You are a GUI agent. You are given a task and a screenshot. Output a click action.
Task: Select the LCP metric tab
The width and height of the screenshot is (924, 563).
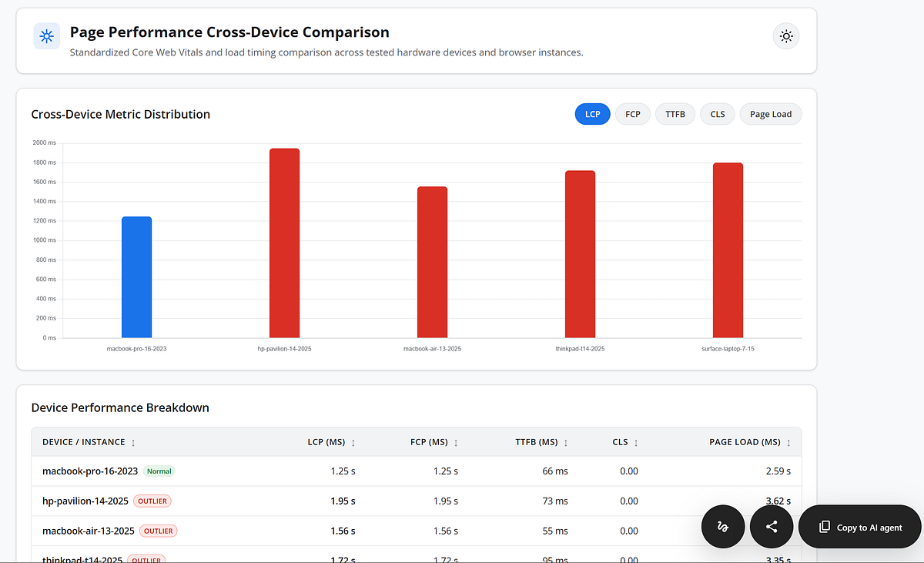[x=593, y=114]
